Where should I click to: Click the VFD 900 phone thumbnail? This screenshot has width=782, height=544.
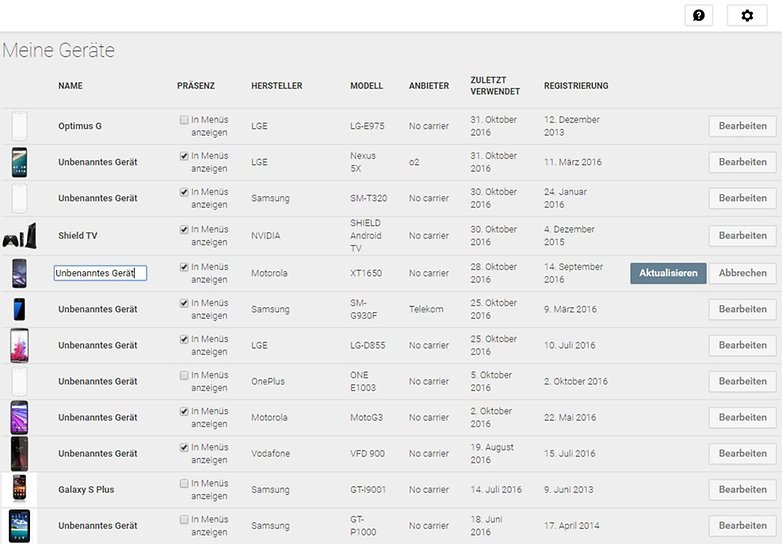point(19,453)
